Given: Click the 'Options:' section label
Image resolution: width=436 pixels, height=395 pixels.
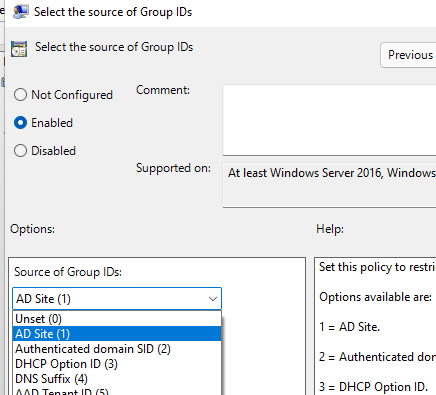Looking at the screenshot, I should 32,229.
